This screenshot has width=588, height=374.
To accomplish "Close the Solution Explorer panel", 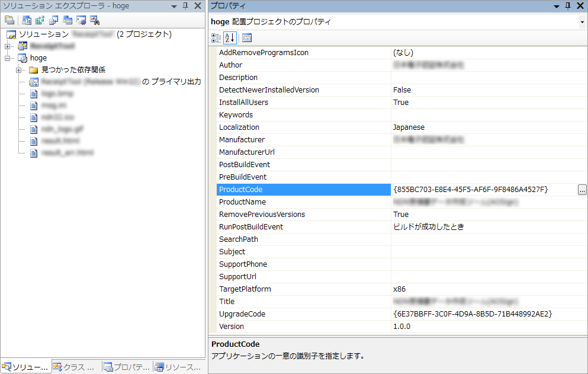I will click(198, 6).
